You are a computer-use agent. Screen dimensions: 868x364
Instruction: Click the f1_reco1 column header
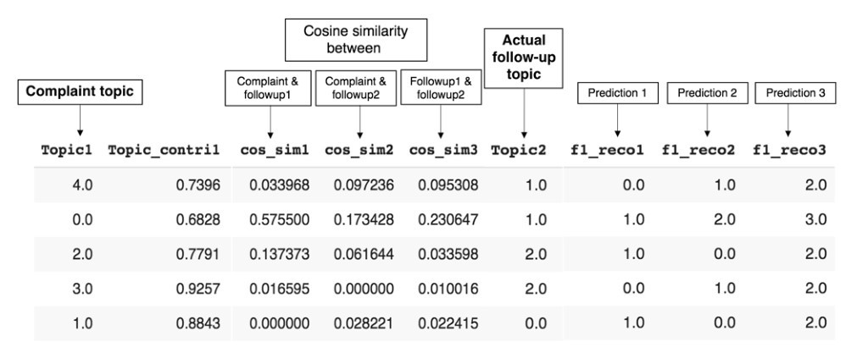[x=609, y=150]
